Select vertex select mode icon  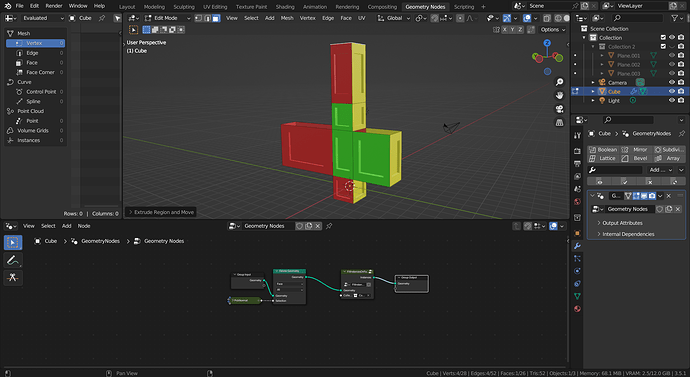(198, 18)
